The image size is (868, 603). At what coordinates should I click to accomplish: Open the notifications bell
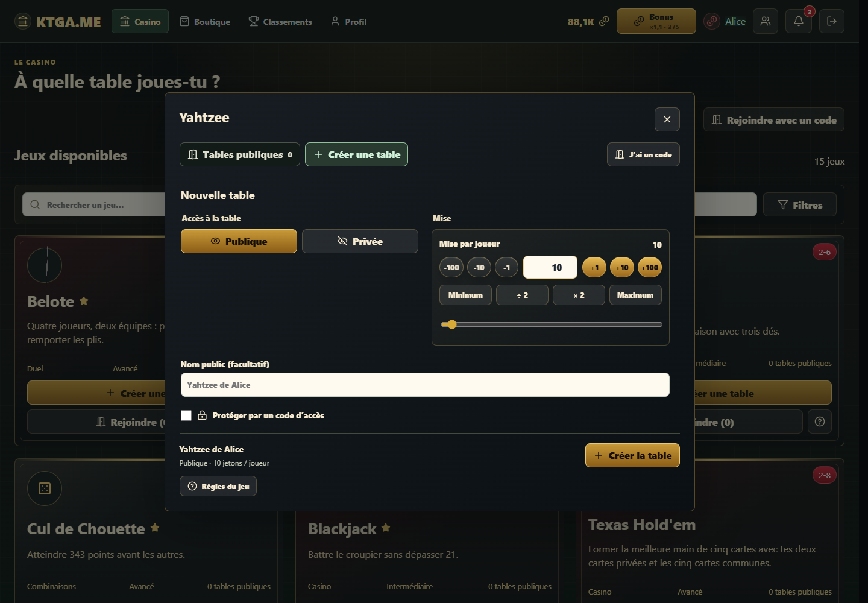pyautogui.click(x=799, y=21)
